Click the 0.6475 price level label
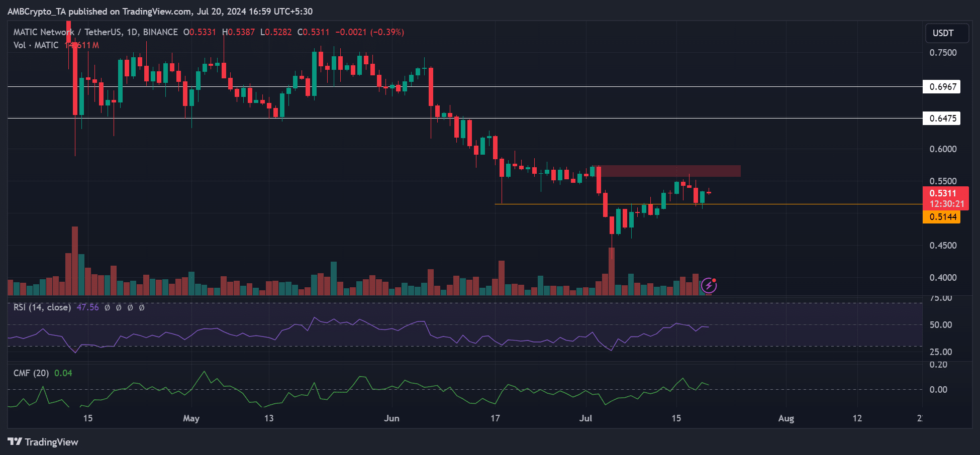980x455 pixels. coord(942,119)
